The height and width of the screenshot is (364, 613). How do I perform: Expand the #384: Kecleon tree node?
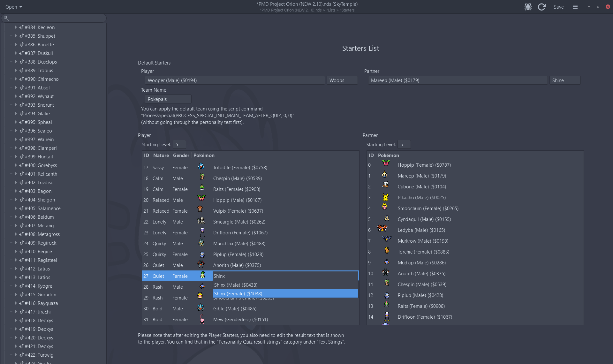coord(16,27)
